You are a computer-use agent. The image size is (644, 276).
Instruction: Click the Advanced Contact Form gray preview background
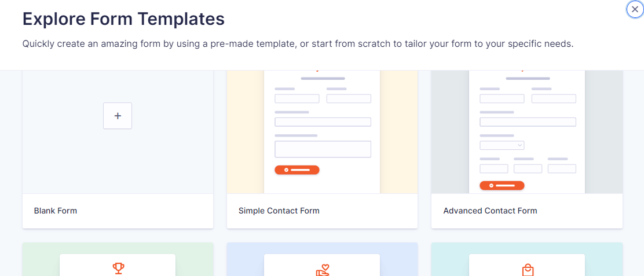[450, 132]
